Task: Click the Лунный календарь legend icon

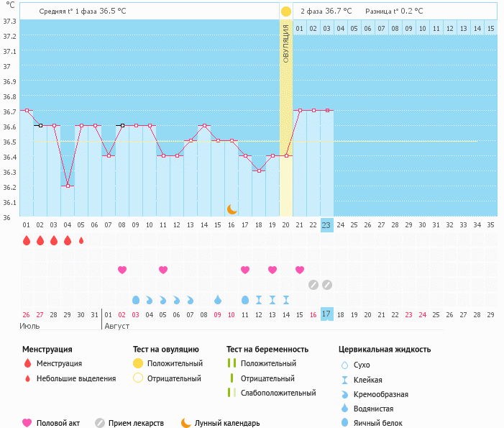Action: click(x=186, y=423)
